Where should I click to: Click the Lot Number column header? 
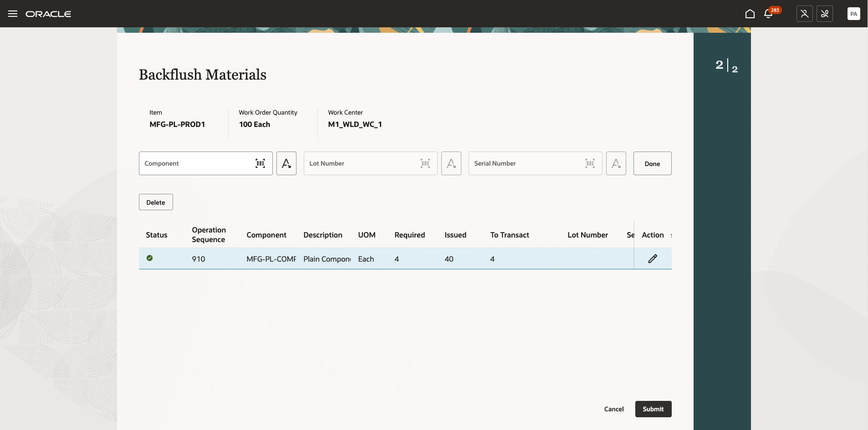click(587, 235)
